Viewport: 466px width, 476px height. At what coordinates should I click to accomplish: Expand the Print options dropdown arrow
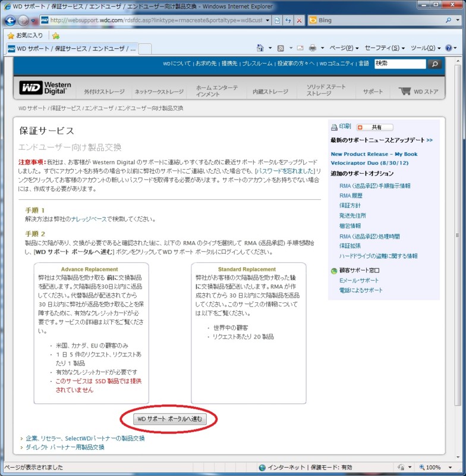click(x=322, y=48)
